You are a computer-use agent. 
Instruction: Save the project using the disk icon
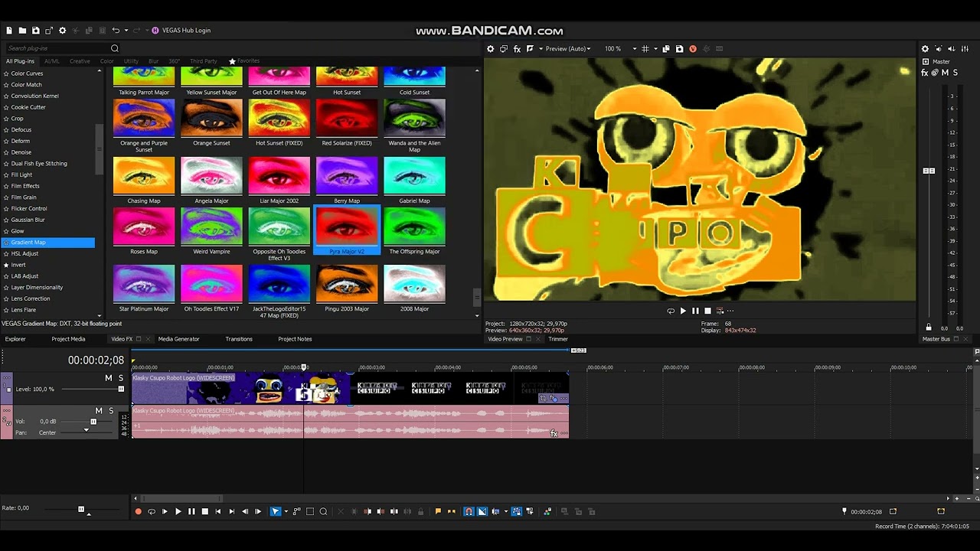click(x=35, y=31)
